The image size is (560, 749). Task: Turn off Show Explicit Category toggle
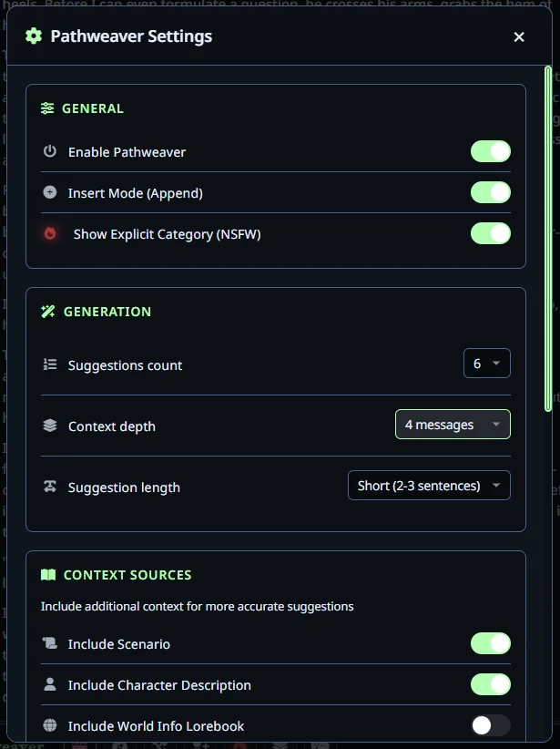(490, 233)
